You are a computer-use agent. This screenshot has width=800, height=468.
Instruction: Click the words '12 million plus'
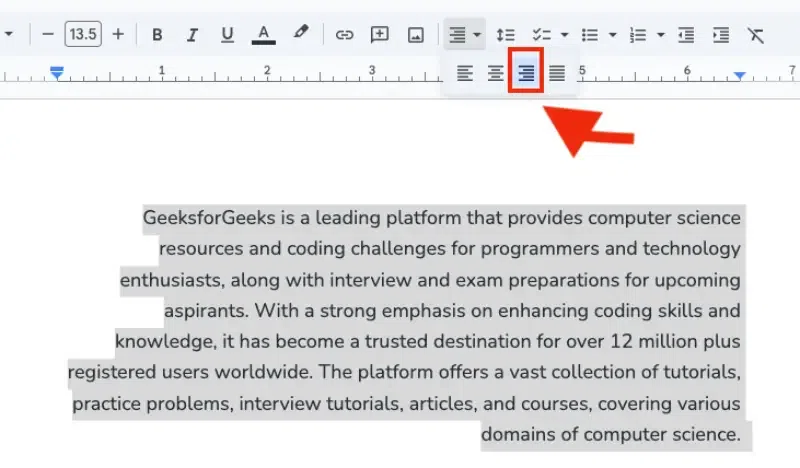click(x=675, y=341)
